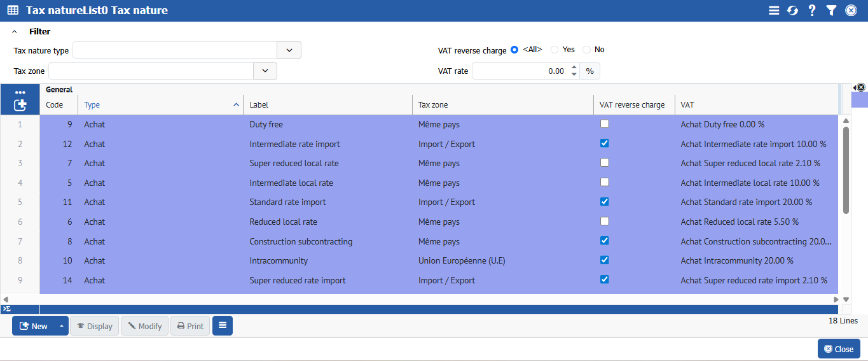
Task: Open the hamburger menu in title bar
Action: click(x=774, y=11)
